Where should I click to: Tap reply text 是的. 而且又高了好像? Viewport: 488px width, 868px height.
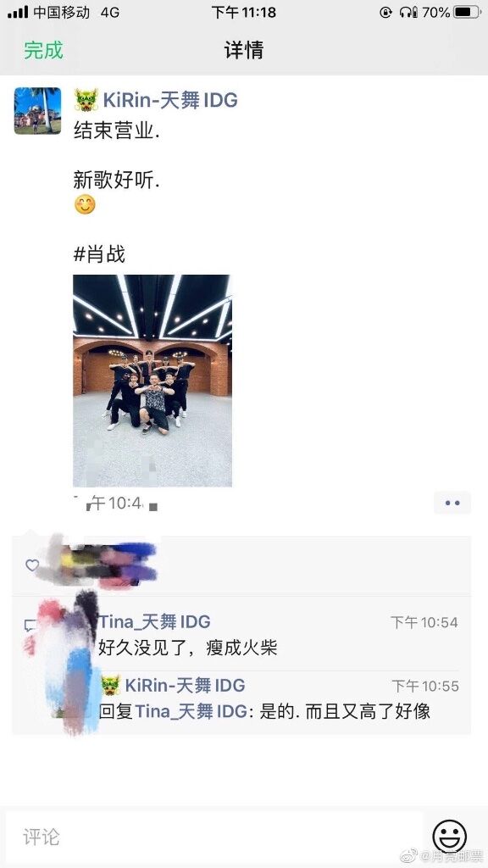(x=345, y=711)
